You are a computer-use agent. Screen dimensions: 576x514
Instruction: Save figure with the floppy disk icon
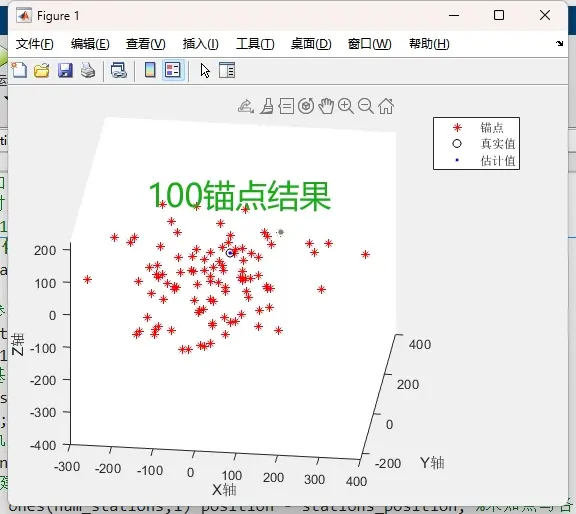[65, 70]
